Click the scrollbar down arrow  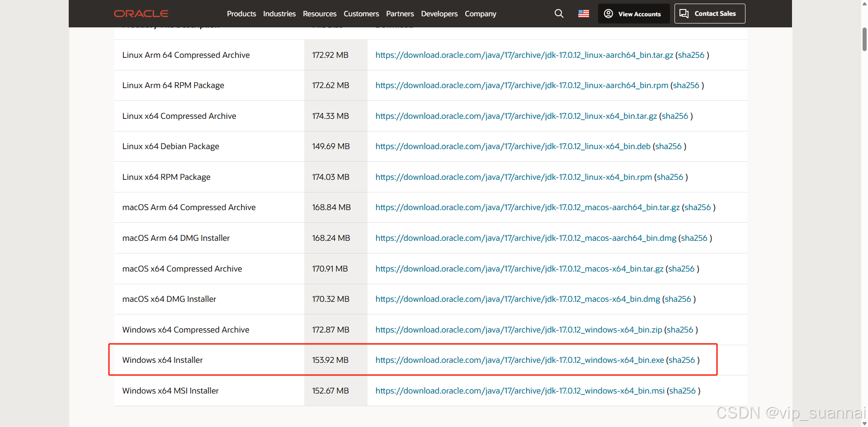864,423
